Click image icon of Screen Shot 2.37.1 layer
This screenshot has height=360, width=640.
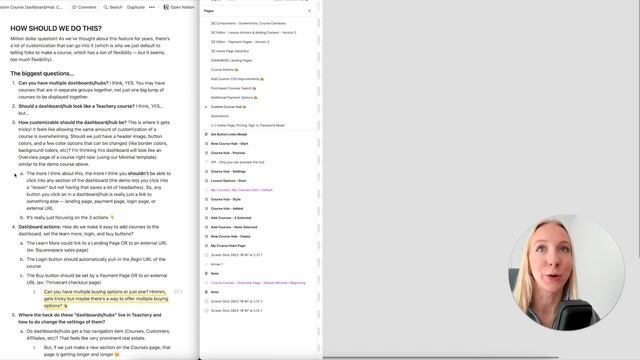coord(206,255)
